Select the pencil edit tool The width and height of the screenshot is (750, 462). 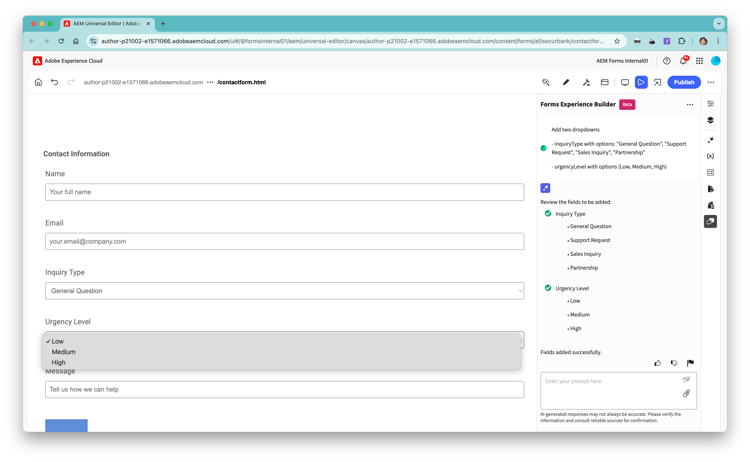[566, 82]
